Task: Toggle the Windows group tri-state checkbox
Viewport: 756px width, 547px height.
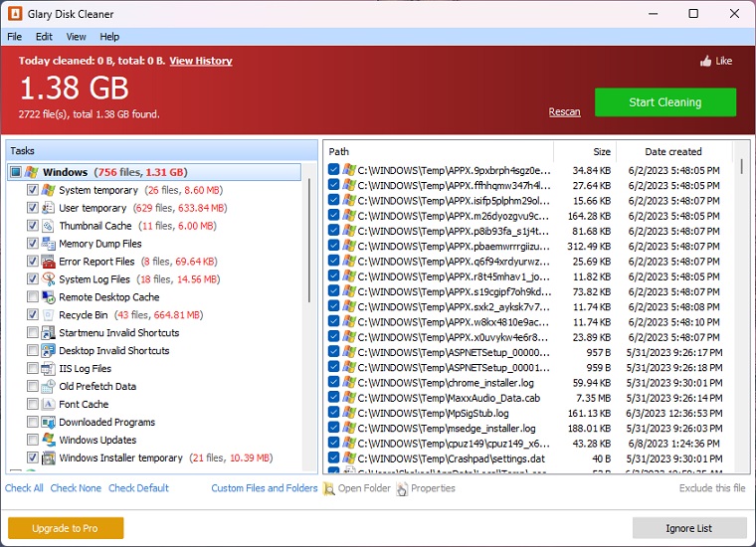Action: (x=16, y=172)
